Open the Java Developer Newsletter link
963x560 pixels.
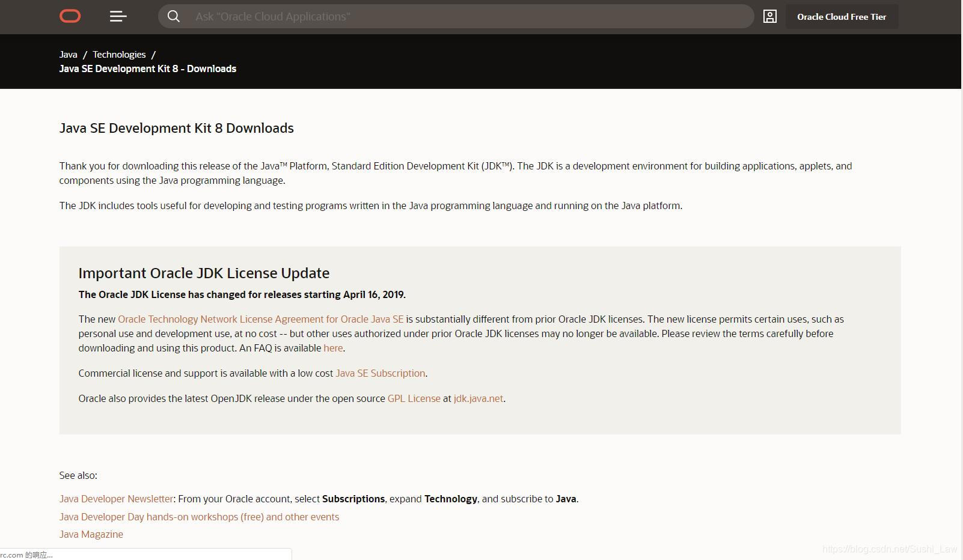116,499
